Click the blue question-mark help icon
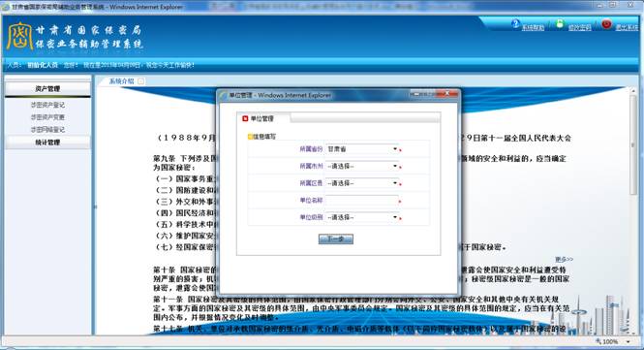Image resolution: width=644 pixels, height=350 pixels. pyautogui.click(x=515, y=24)
